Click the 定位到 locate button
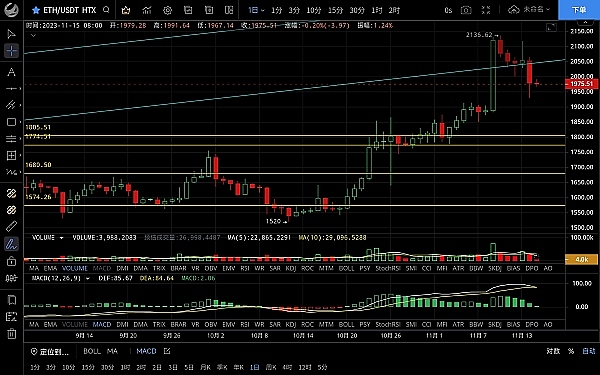 (x=50, y=352)
